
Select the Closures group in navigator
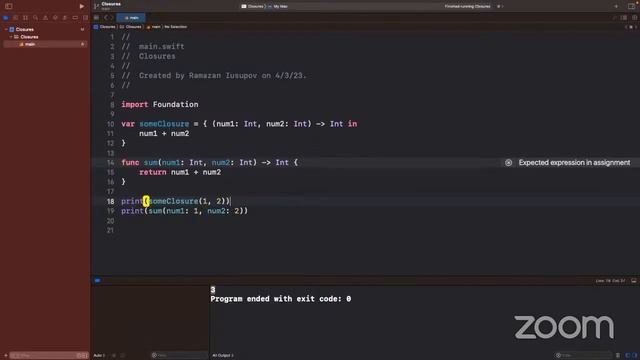pos(29,37)
